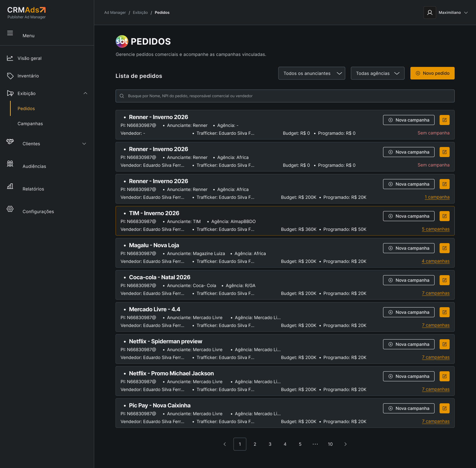
Task: Open the Maximiliano user menu arrow
Action: pyautogui.click(x=466, y=13)
